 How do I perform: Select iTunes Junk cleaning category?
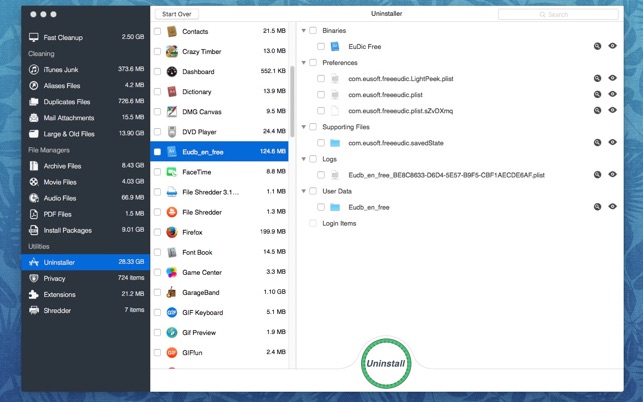pyautogui.click(x=86, y=69)
